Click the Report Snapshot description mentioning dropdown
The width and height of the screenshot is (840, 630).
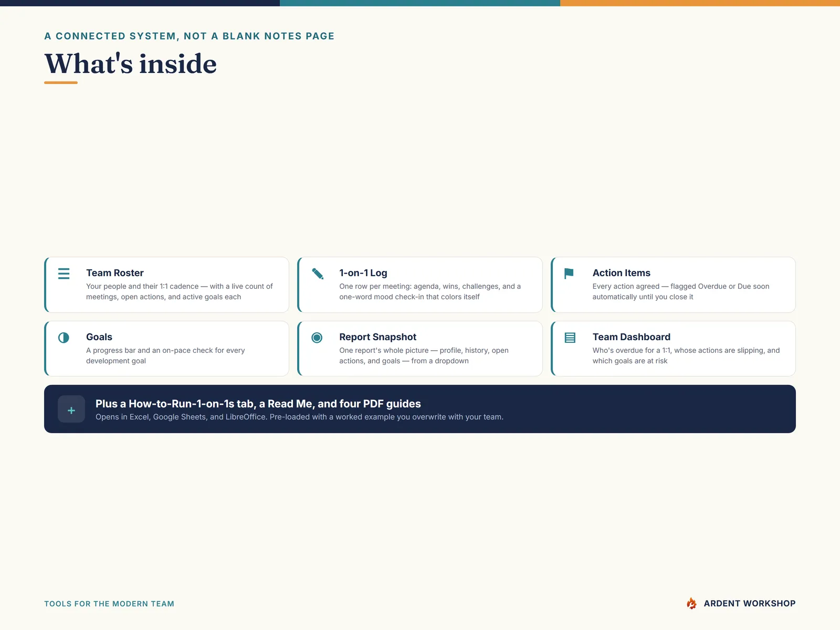click(x=424, y=355)
